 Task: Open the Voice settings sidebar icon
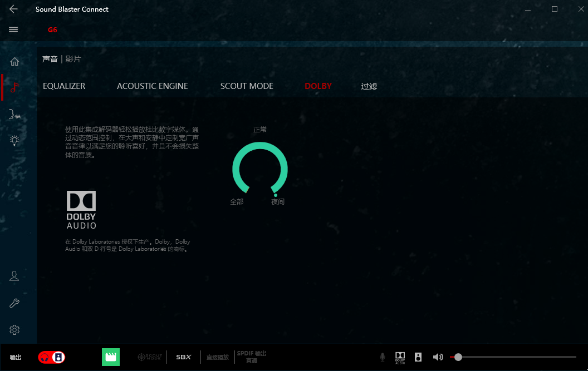pyautogui.click(x=14, y=114)
